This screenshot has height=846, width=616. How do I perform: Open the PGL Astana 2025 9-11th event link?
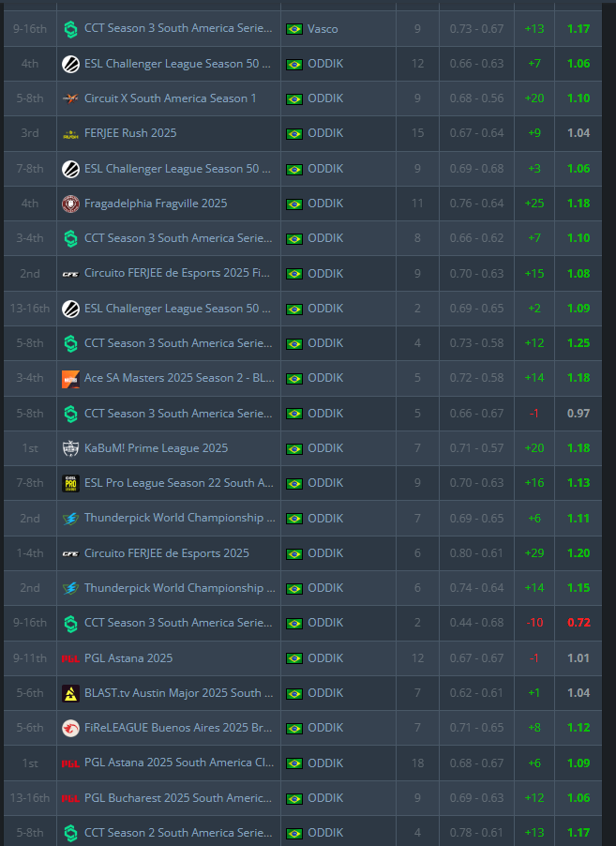click(x=128, y=657)
